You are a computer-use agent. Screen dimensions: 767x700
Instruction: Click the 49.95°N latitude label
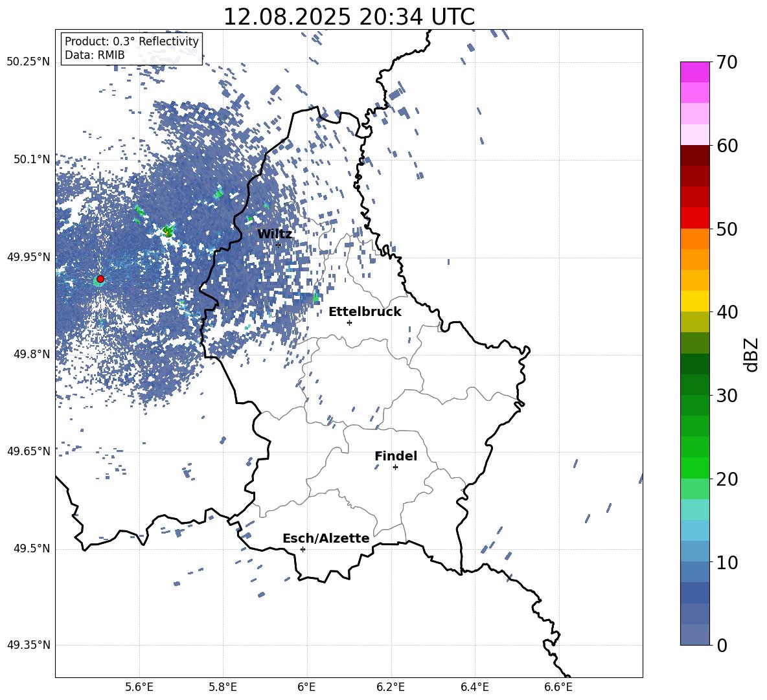coord(29,257)
